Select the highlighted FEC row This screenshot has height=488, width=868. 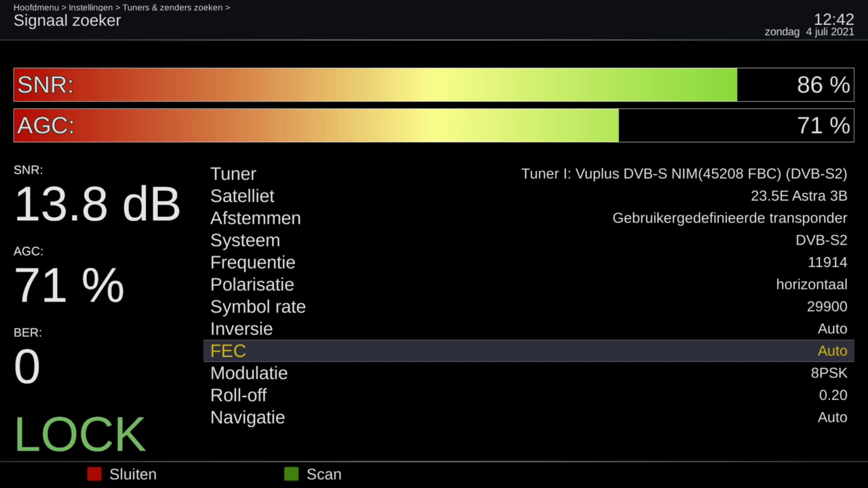coord(528,351)
